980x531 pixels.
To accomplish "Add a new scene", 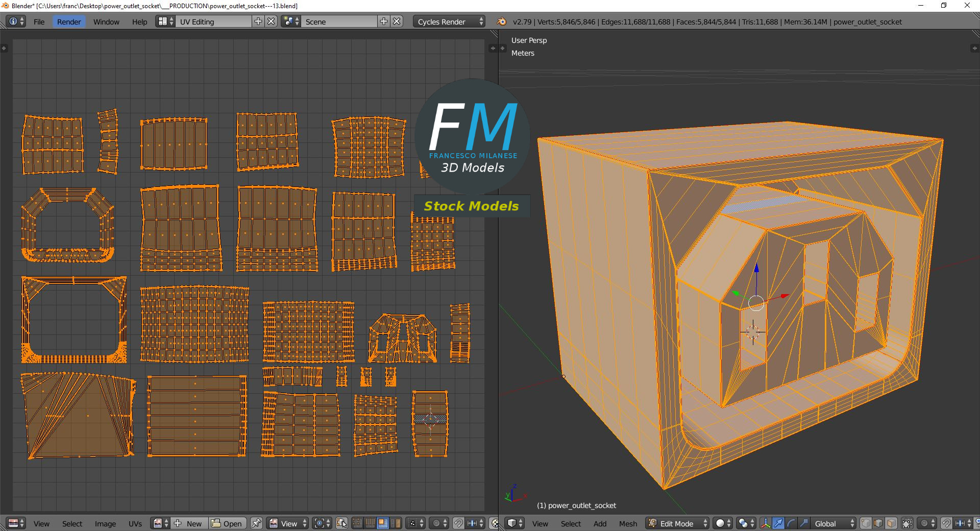I will (384, 21).
